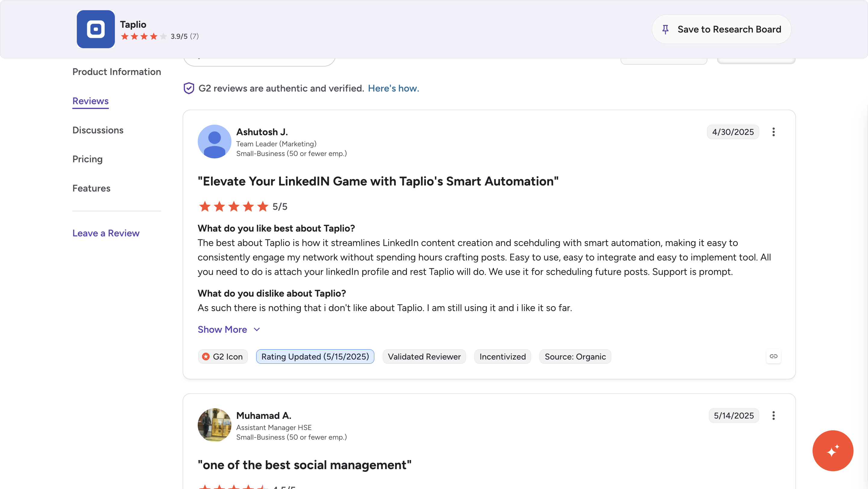Open the Features section

pos(91,188)
